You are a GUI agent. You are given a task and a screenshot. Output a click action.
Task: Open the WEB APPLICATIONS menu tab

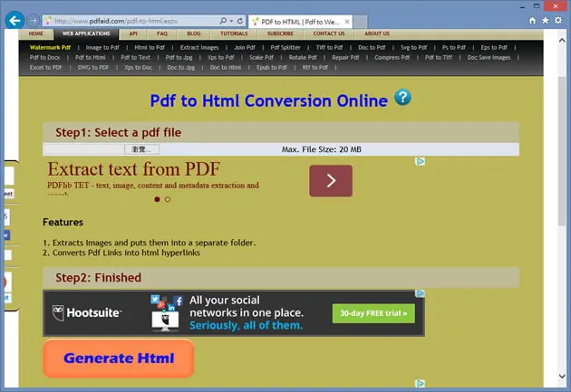click(x=86, y=33)
